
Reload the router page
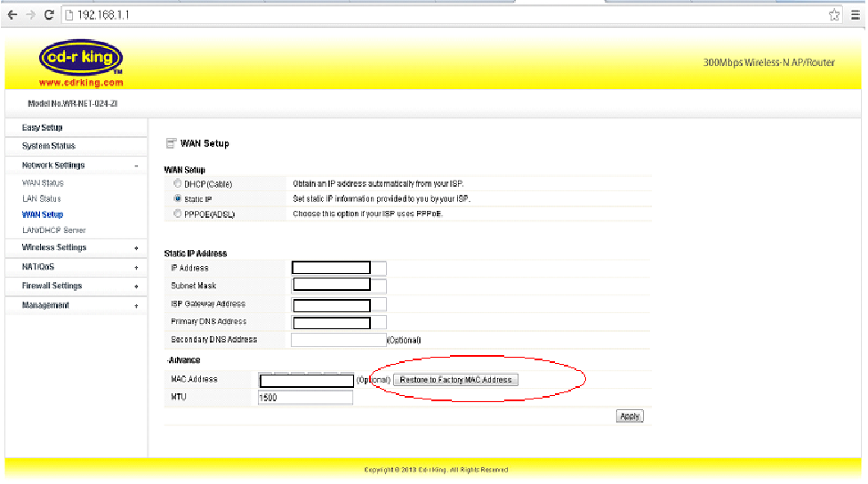coord(49,15)
